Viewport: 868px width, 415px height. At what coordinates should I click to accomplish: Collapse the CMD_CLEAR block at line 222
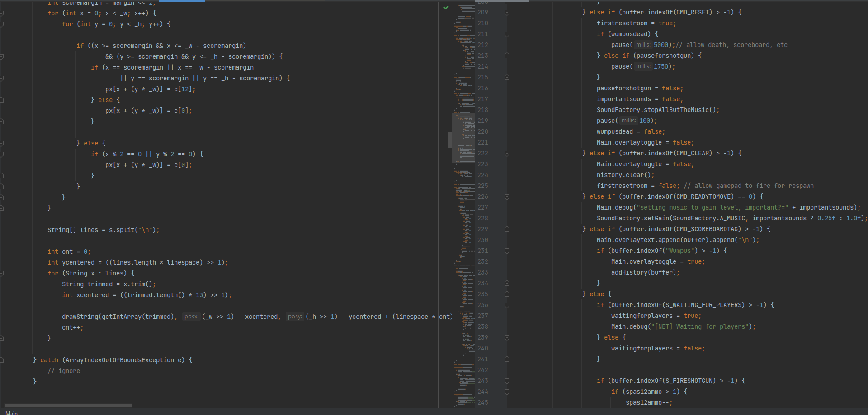click(507, 154)
